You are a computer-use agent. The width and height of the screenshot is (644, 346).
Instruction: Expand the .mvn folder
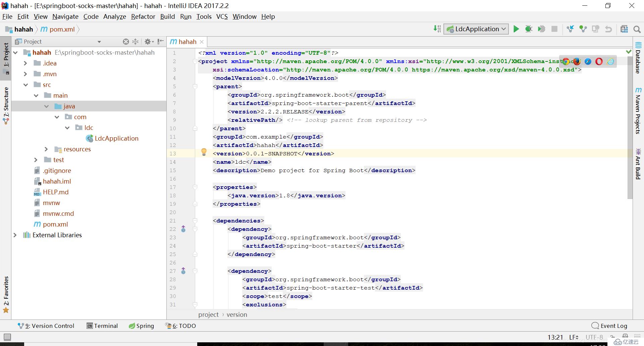(25, 74)
